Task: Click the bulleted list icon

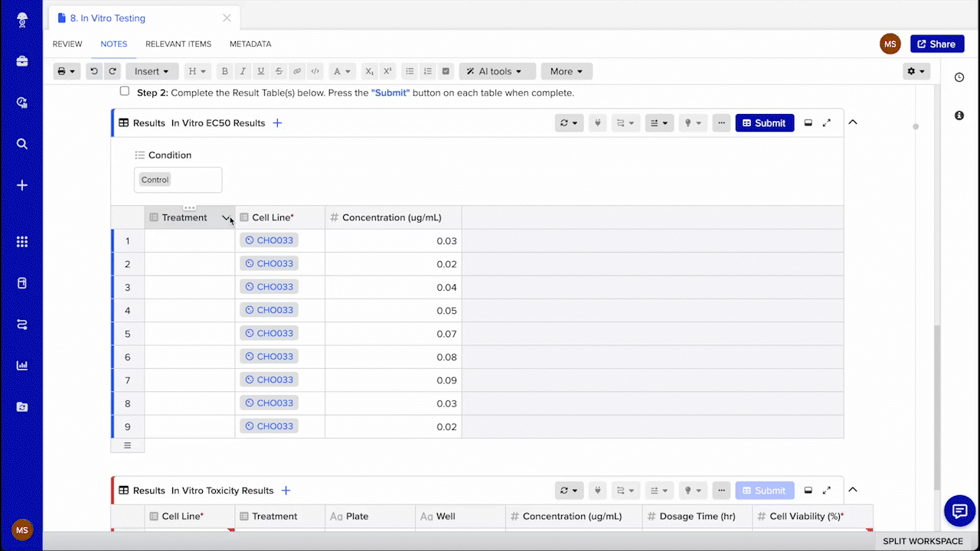Action: [410, 71]
